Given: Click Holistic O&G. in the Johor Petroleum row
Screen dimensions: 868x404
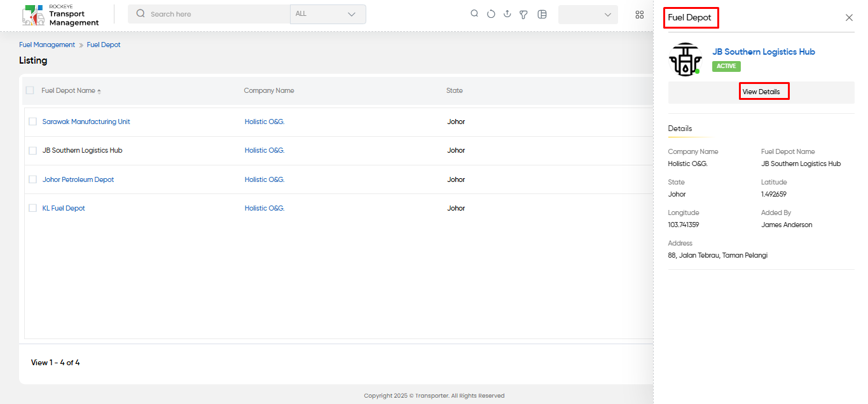Looking at the screenshot, I should [x=265, y=179].
